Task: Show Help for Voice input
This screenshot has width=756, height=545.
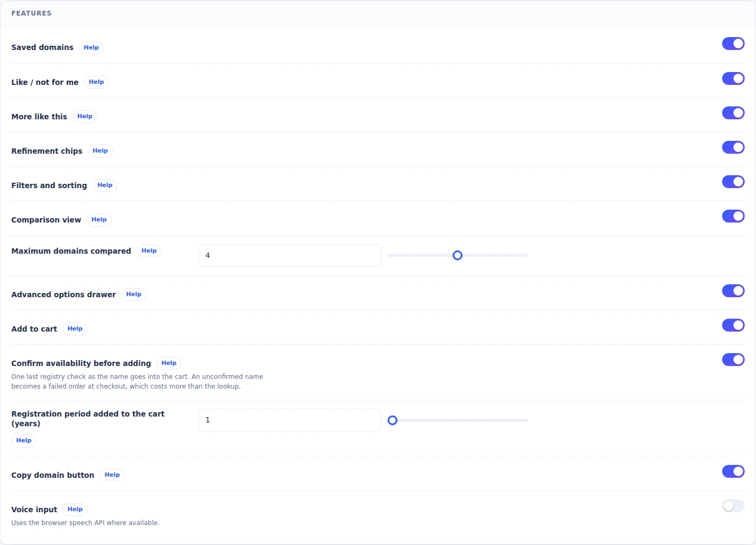Action: click(x=75, y=509)
